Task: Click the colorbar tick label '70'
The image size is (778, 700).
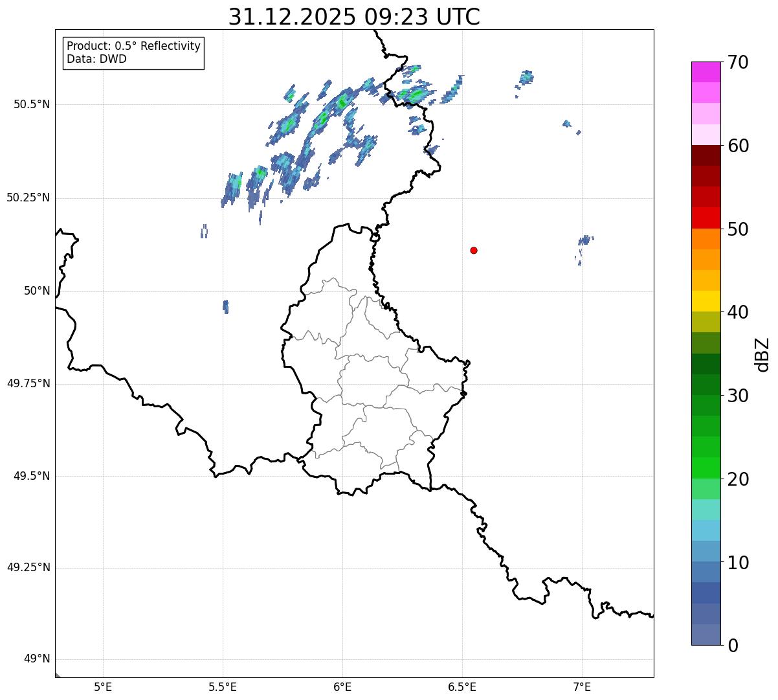Action: click(738, 62)
